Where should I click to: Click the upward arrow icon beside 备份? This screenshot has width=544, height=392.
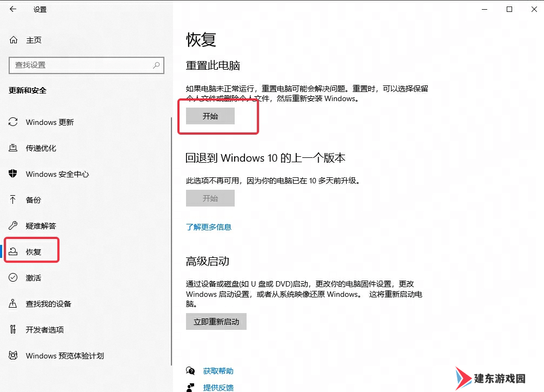[x=13, y=200]
